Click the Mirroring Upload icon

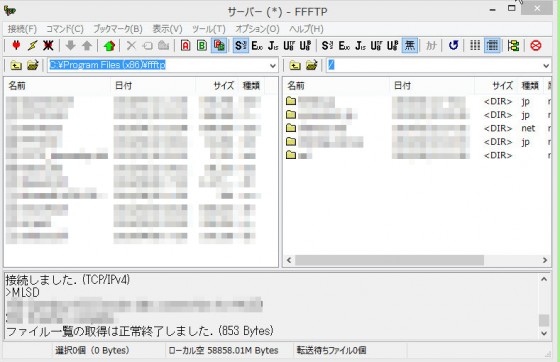(109, 45)
